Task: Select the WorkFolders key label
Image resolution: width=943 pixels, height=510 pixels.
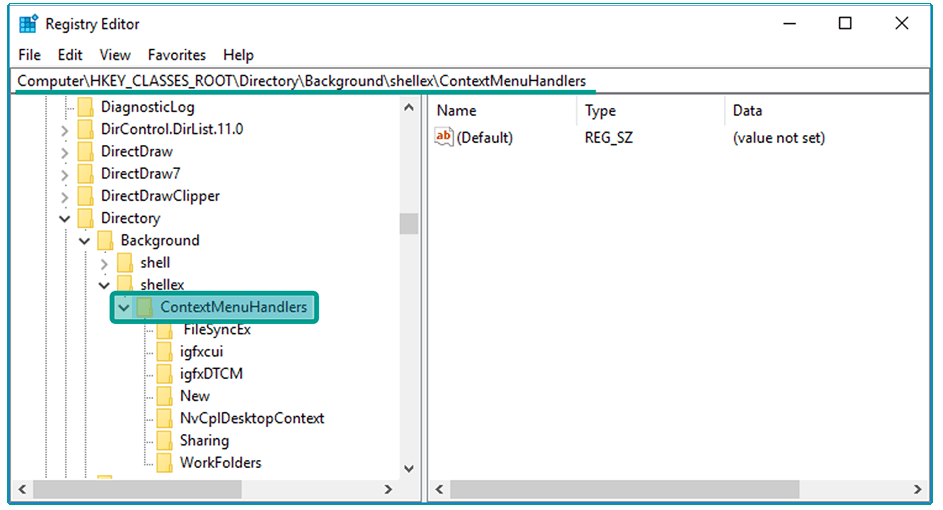Action: [221, 463]
